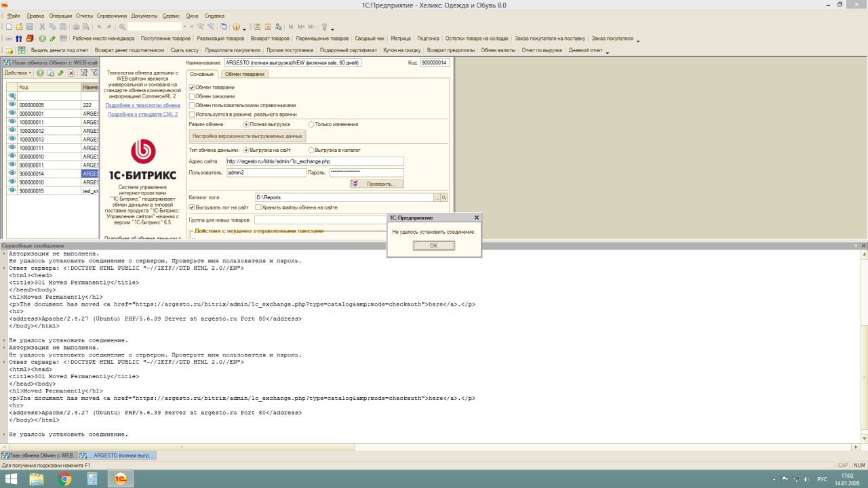Click the M+ memory button
The width and height of the screenshot is (868, 488).
point(301,26)
